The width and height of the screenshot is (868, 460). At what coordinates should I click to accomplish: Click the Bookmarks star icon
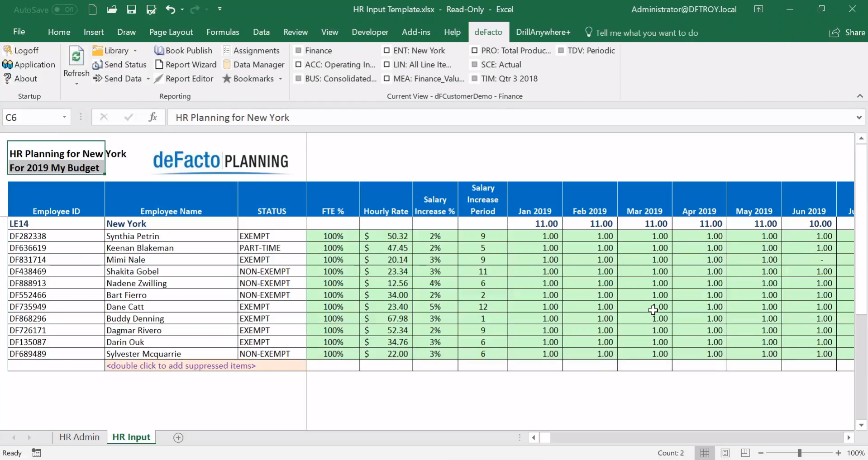click(x=227, y=79)
